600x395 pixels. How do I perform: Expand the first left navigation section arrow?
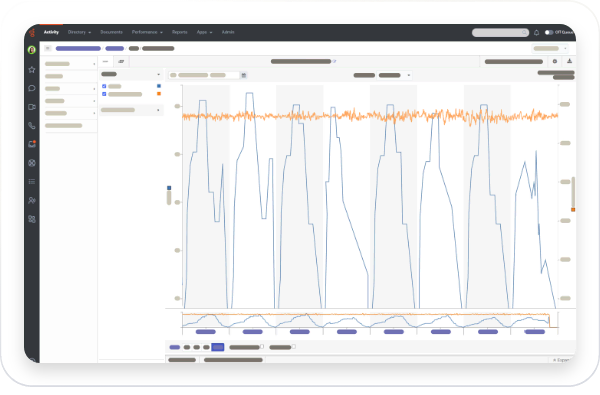click(x=94, y=64)
